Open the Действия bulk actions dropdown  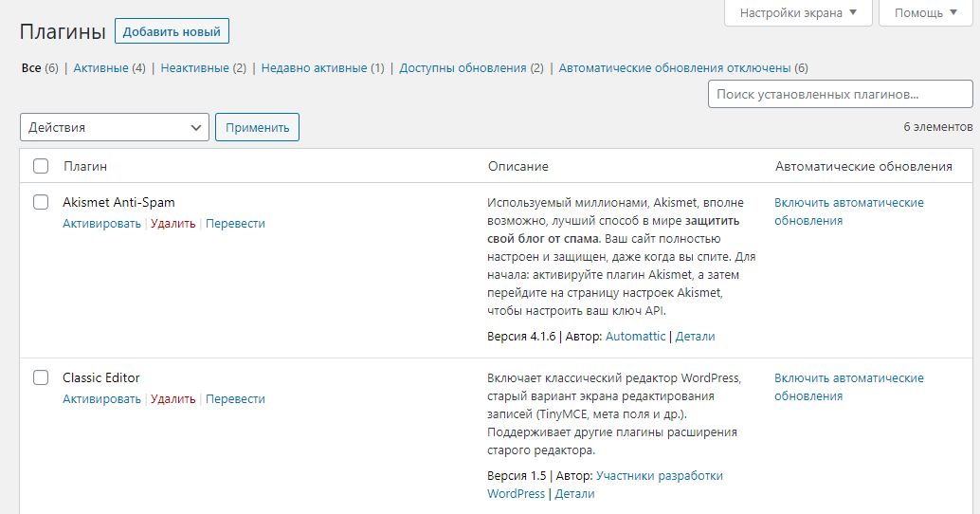[115, 127]
